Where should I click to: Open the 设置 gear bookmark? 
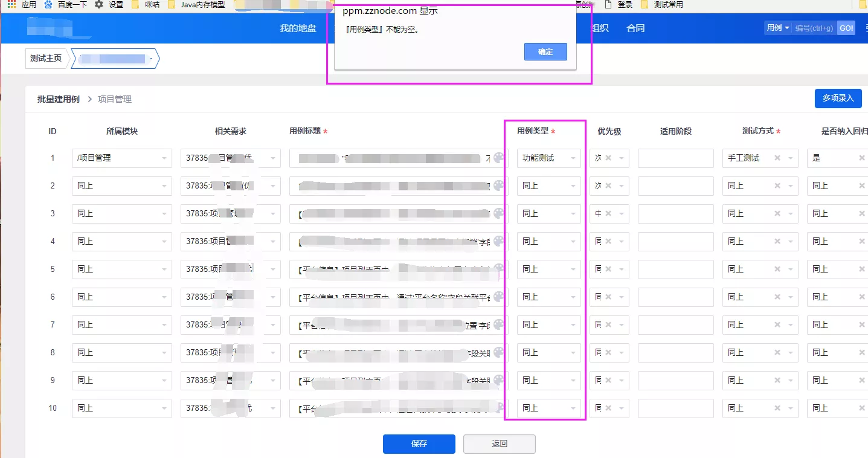pos(109,4)
